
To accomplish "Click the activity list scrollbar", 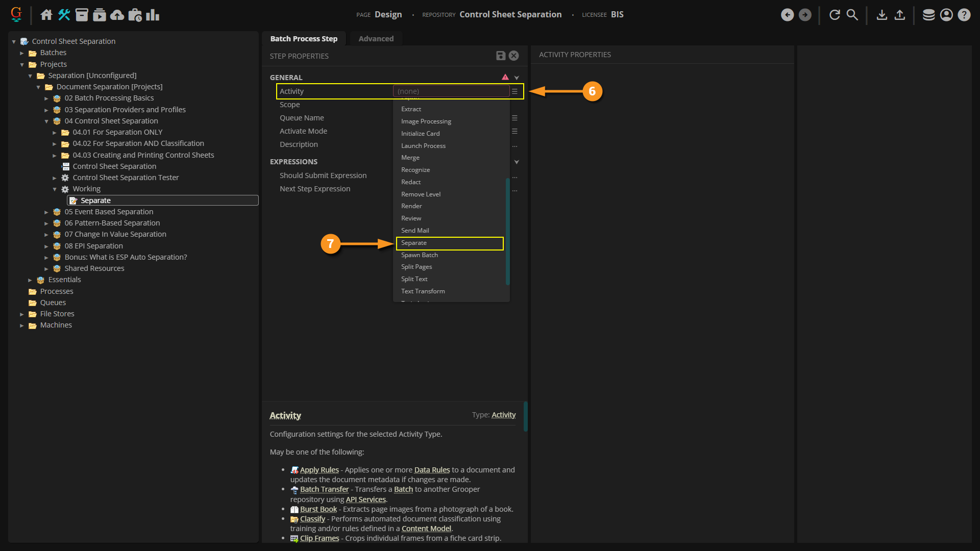I will click(x=507, y=231).
